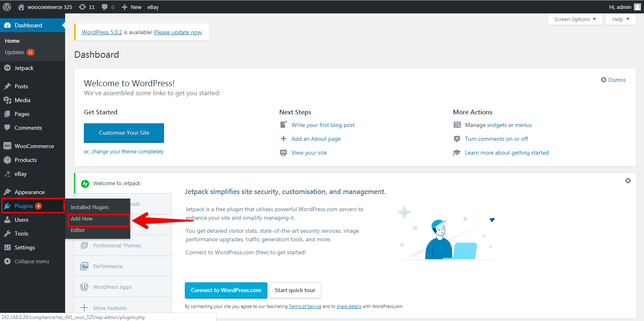Image resolution: width=644 pixels, height=321 pixels.
Task: Expand the Help dropdown
Action: [620, 19]
